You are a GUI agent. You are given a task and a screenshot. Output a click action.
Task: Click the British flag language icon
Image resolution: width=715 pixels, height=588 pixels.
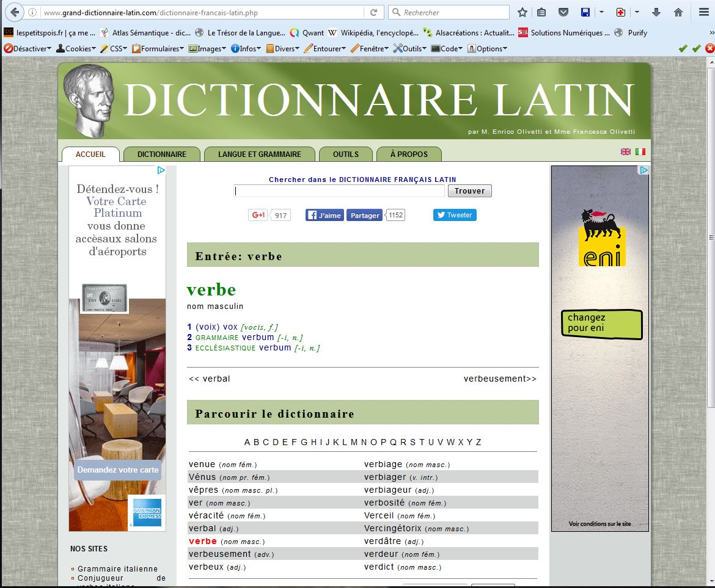coord(626,151)
